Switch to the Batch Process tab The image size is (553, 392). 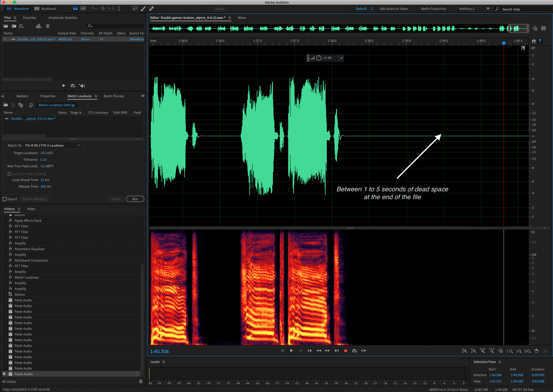[114, 96]
